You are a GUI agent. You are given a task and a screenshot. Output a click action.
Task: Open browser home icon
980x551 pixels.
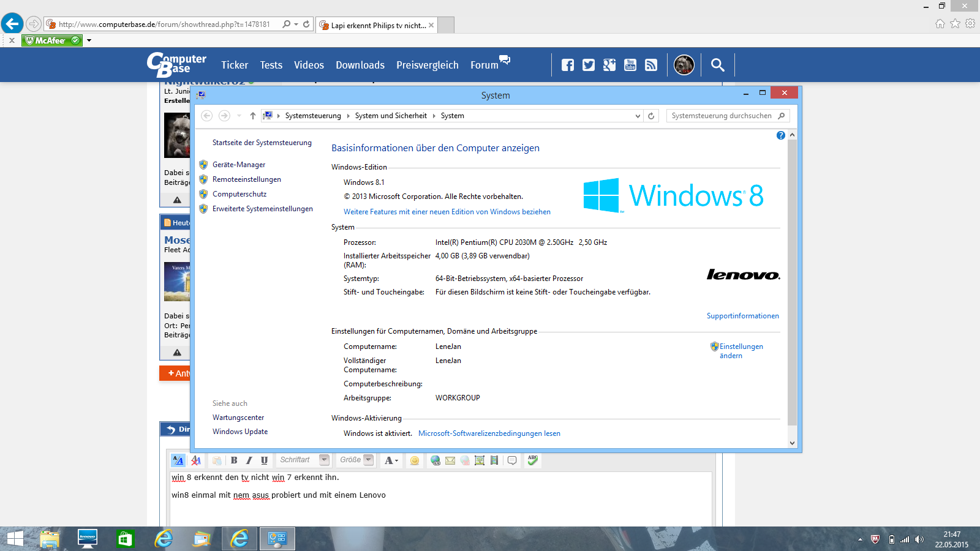[x=940, y=24]
